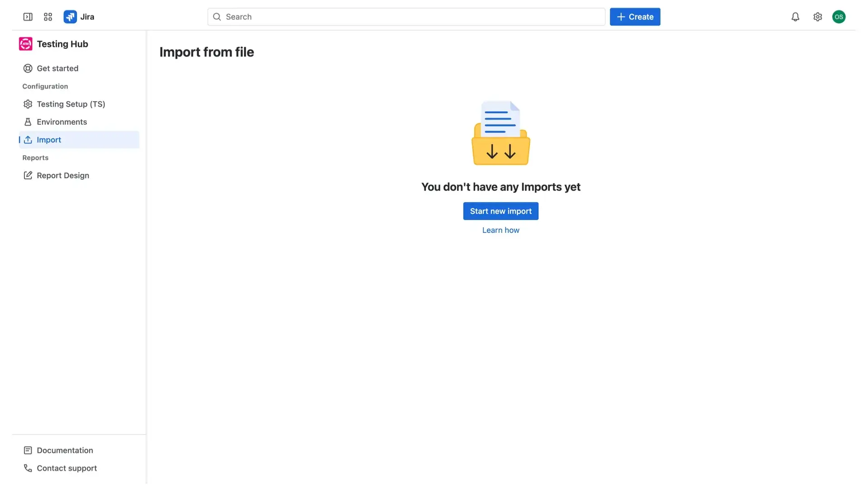This screenshot has height=488, width=868.
Task: Open Testing Setup (TS) configuration
Action: pos(71,104)
